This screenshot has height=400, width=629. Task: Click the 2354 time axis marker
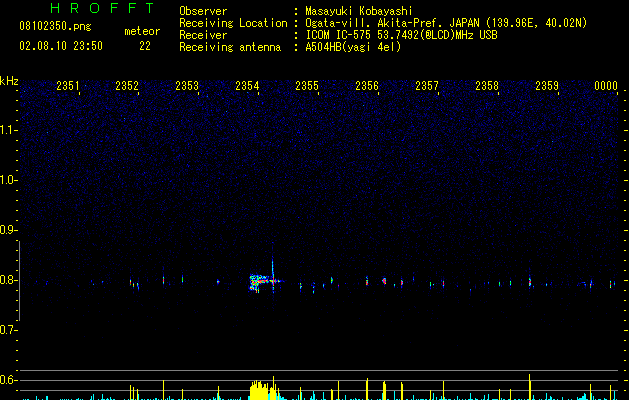(x=247, y=86)
